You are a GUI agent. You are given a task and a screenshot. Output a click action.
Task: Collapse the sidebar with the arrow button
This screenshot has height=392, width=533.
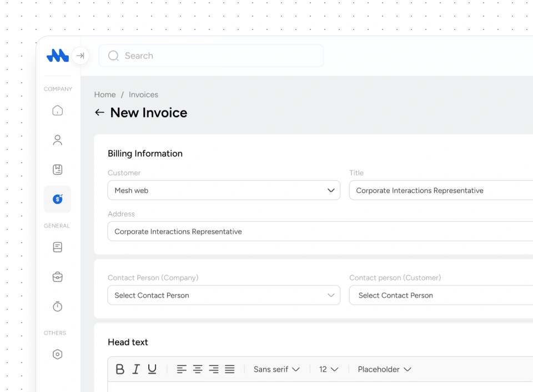click(x=81, y=56)
